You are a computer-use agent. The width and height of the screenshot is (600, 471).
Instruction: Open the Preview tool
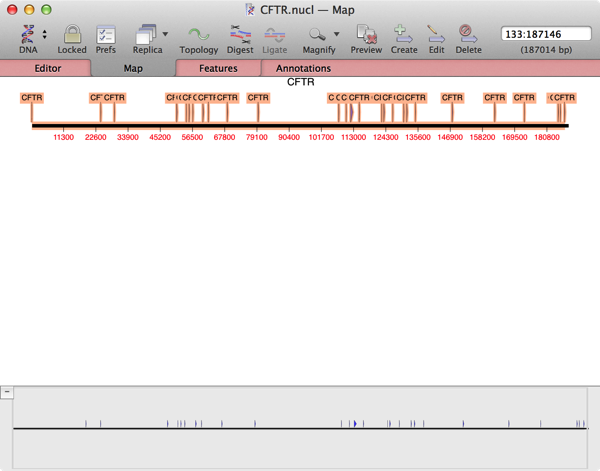coord(366,34)
